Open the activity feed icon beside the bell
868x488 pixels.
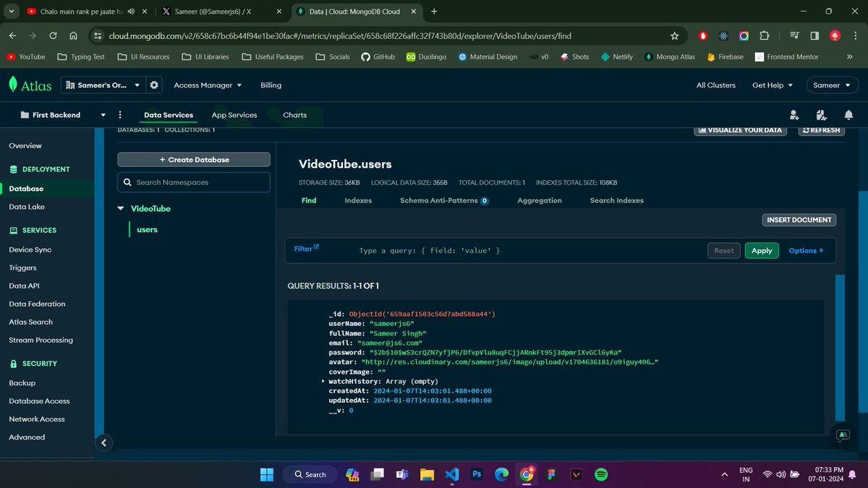tap(821, 115)
